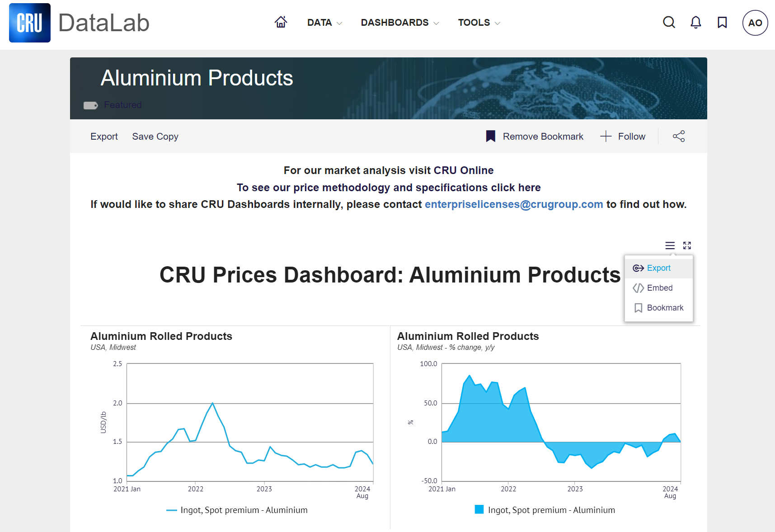This screenshot has width=775, height=532.
Task: Open the enterpriselicenses@crugroup.com email link
Action: tap(514, 204)
